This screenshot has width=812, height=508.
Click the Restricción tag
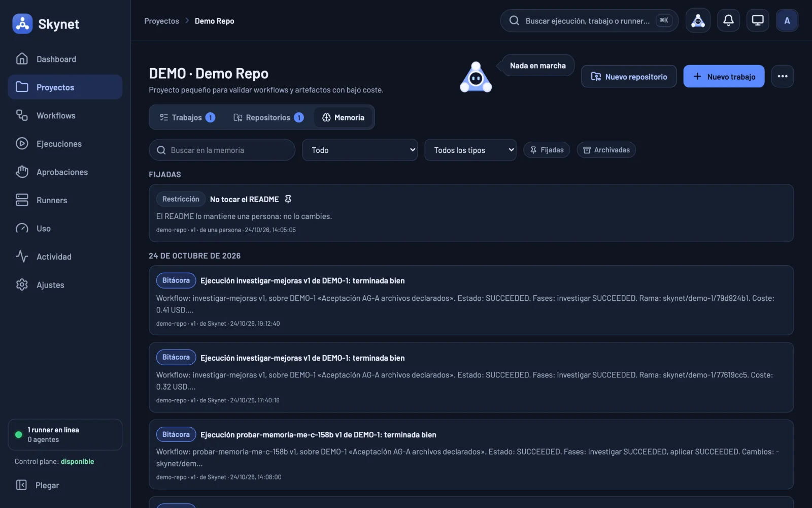click(x=181, y=199)
